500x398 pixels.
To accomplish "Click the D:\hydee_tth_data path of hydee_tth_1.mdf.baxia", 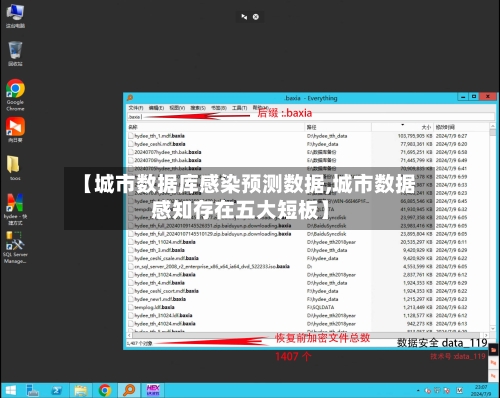I will 327,136.
